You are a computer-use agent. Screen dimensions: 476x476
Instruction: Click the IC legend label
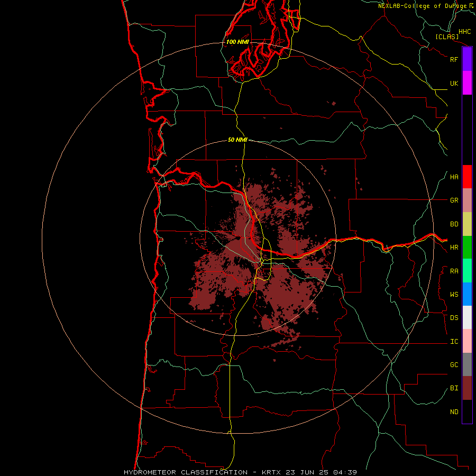454,342
